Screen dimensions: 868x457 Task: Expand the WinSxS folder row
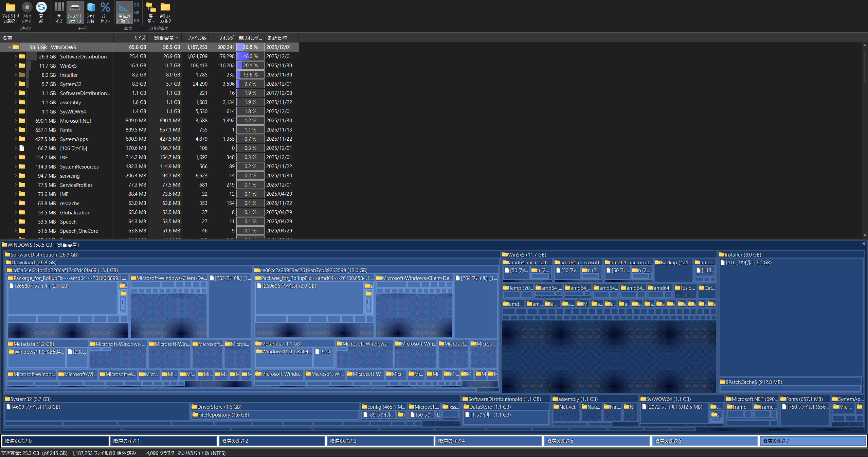pos(16,66)
